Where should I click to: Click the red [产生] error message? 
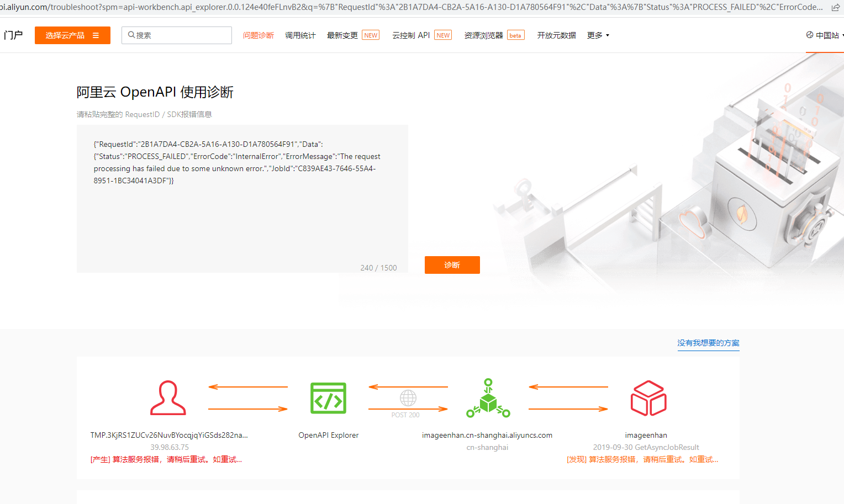pos(166,459)
